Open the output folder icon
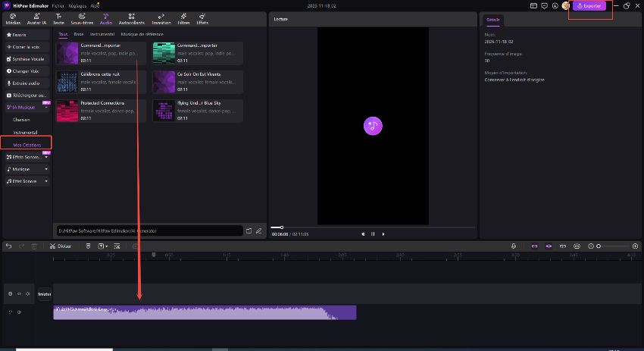 coord(249,231)
